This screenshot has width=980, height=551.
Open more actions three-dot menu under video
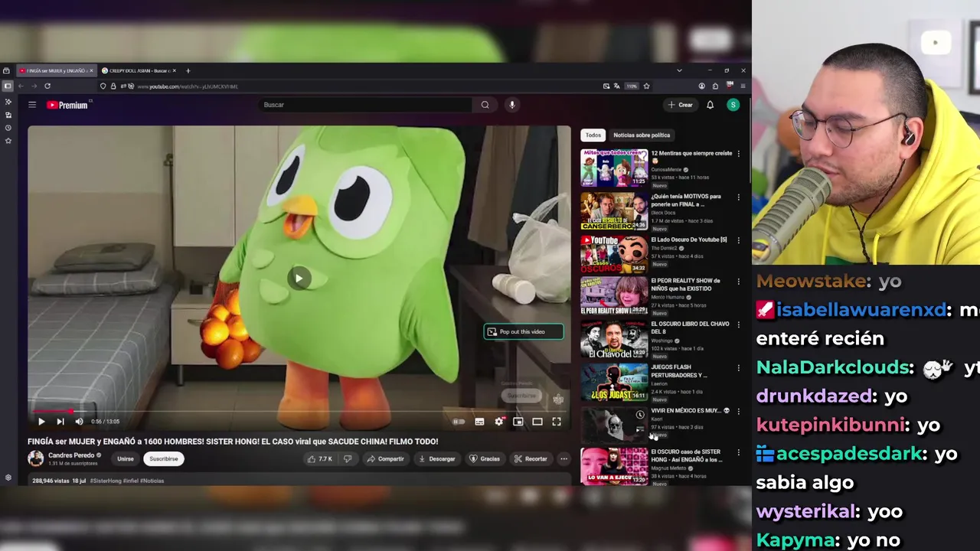click(x=563, y=459)
